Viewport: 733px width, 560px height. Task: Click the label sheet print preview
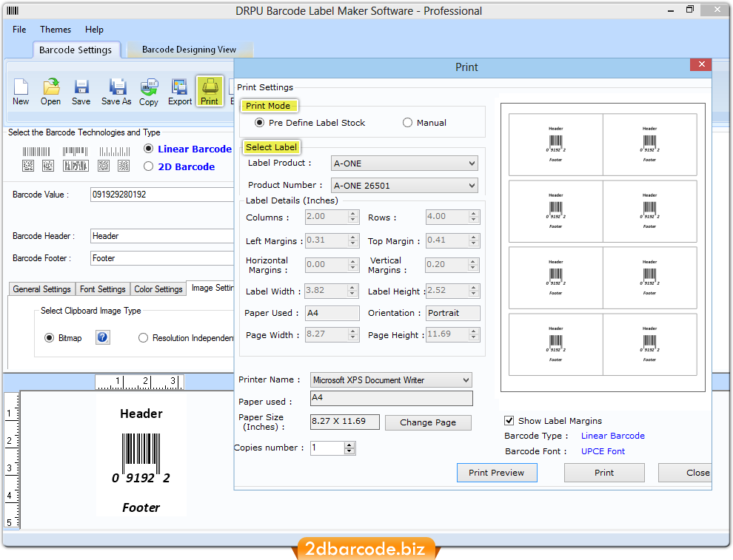[603, 247]
